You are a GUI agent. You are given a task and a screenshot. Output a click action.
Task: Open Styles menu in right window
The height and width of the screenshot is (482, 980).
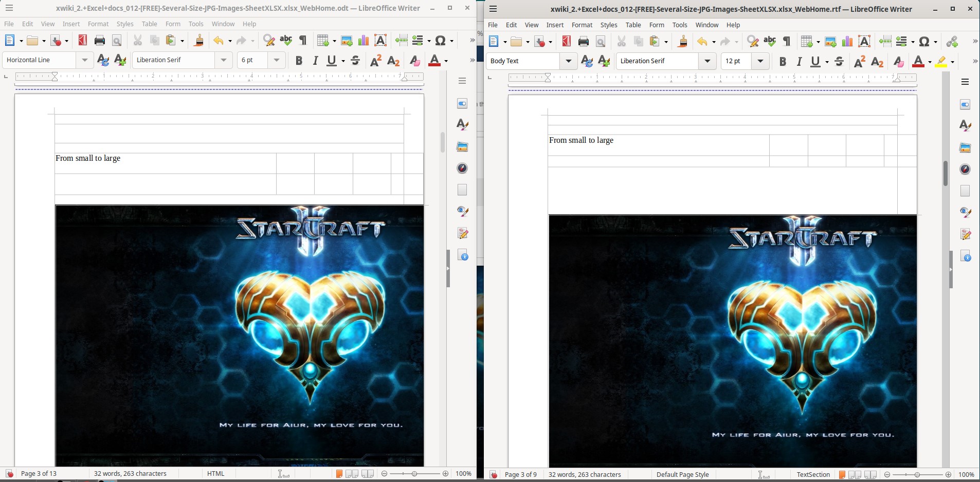click(x=609, y=25)
